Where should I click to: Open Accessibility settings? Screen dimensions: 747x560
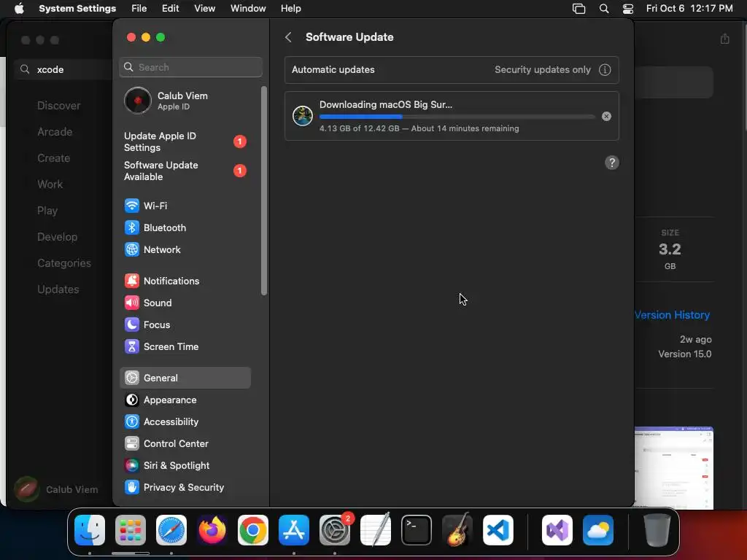(185, 422)
